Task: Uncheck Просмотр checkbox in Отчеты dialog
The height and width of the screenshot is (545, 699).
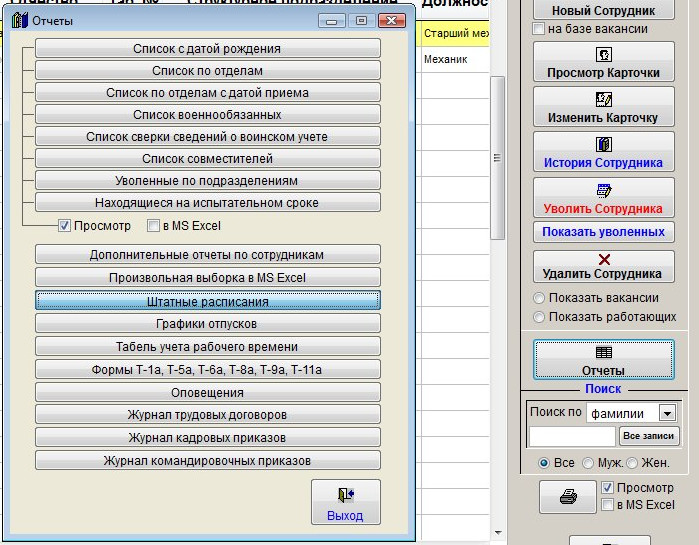Action: pyautogui.click(x=64, y=225)
